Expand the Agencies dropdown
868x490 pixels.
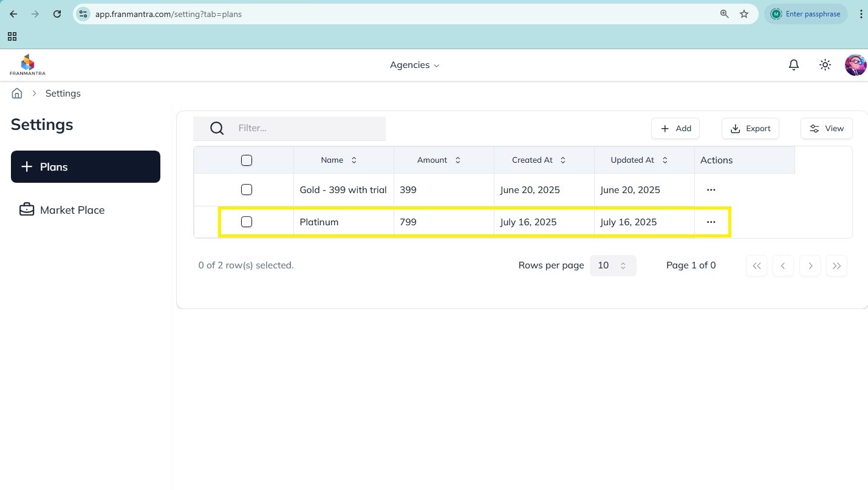414,65
